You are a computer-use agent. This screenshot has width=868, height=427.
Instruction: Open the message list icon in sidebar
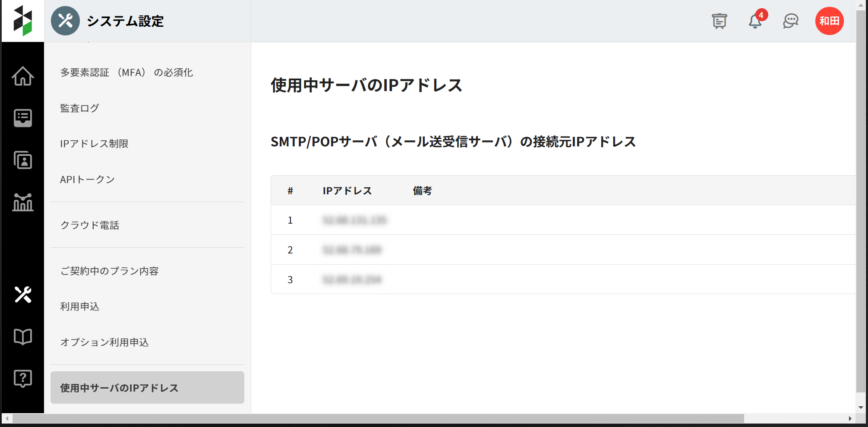[22, 118]
